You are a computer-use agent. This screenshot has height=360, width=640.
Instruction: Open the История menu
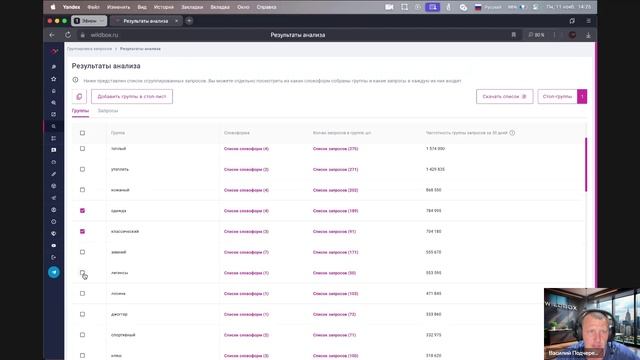pyautogui.click(x=164, y=7)
